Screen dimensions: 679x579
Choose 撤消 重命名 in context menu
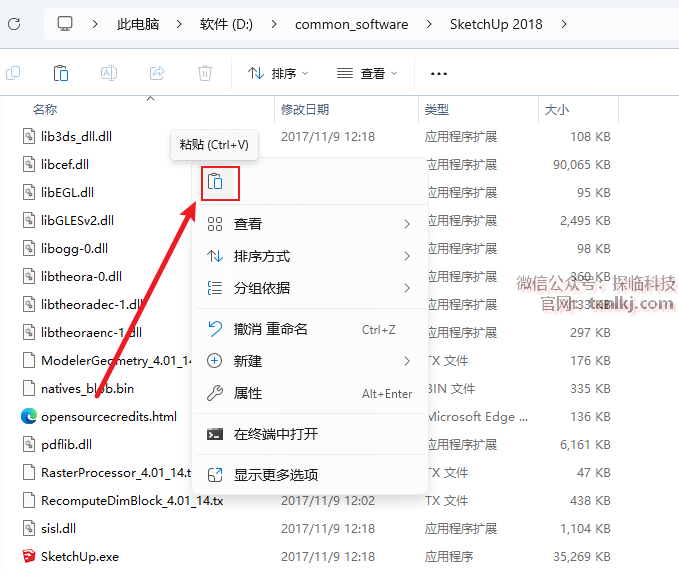click(x=309, y=329)
